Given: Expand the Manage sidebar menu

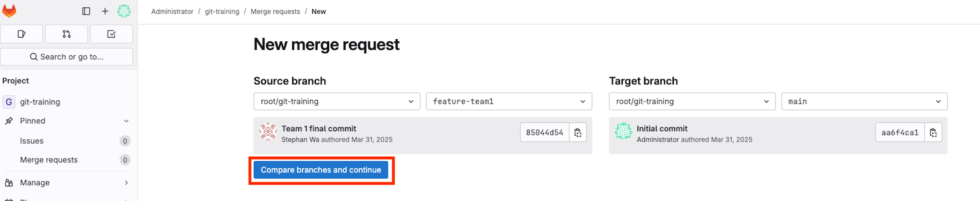Looking at the screenshot, I should [x=67, y=183].
